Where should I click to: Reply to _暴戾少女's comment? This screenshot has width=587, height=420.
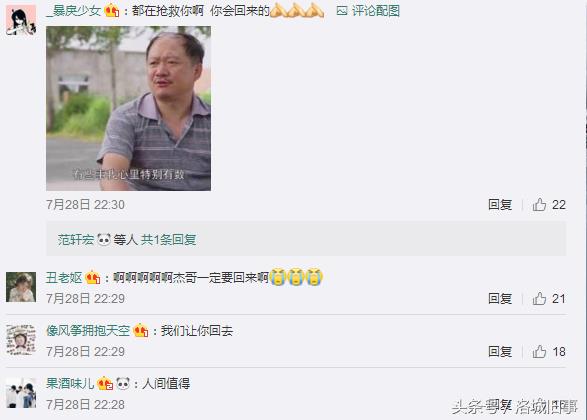pos(500,205)
